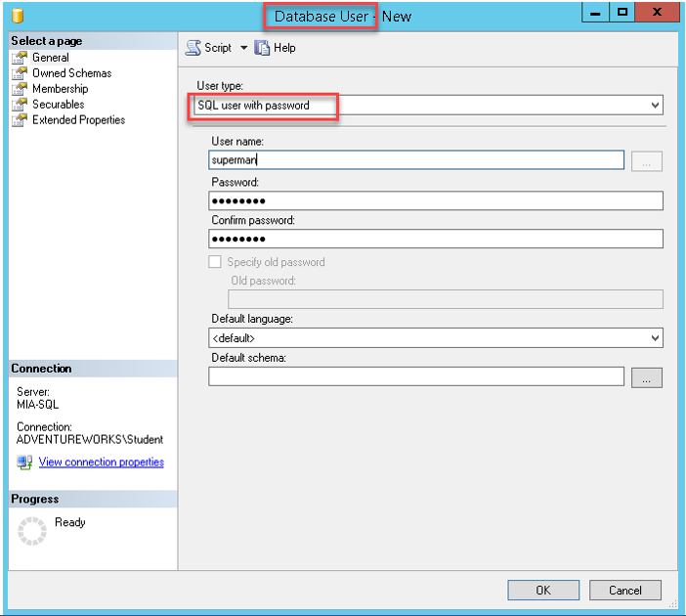
Task: Open the General page icon
Action: 20,58
